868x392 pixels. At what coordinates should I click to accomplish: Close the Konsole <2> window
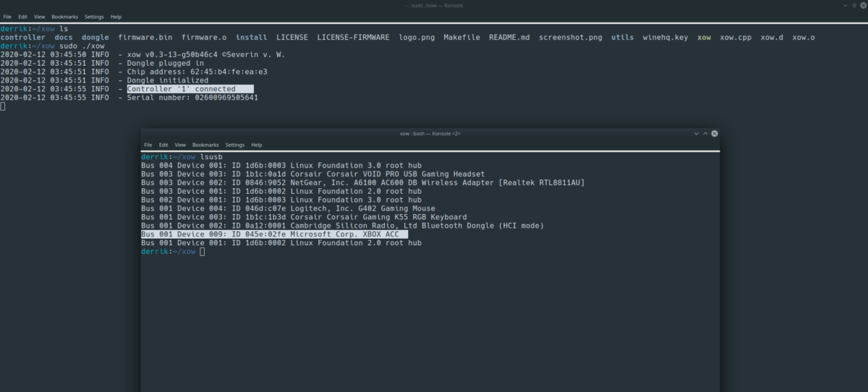tap(714, 134)
